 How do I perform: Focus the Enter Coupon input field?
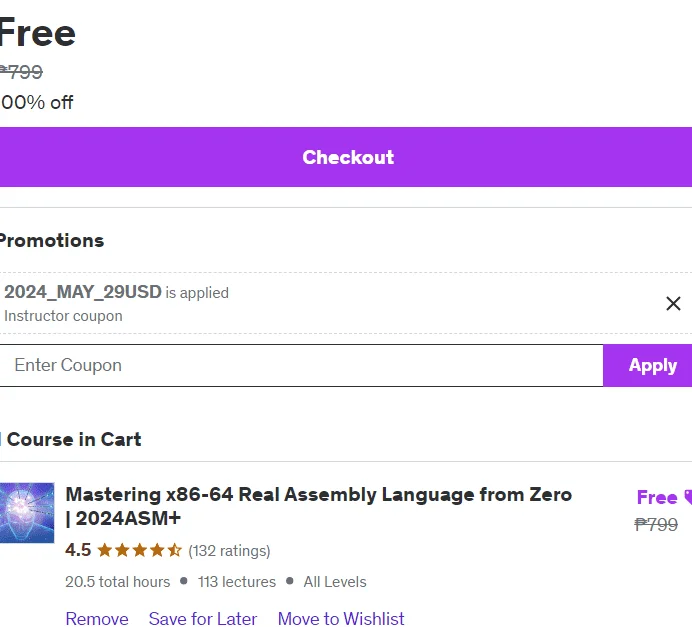(x=301, y=365)
